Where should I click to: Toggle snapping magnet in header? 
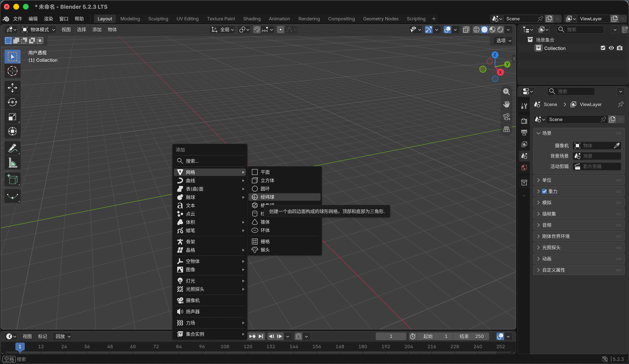point(257,30)
